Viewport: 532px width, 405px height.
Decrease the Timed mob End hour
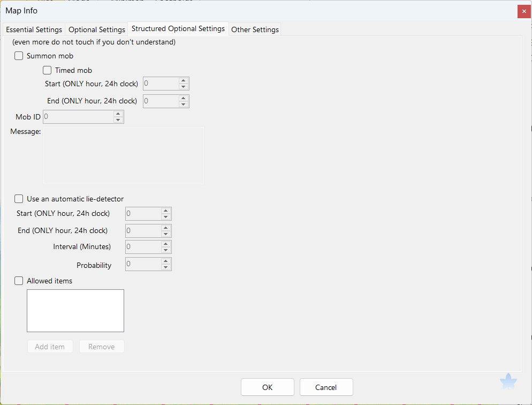click(x=183, y=104)
